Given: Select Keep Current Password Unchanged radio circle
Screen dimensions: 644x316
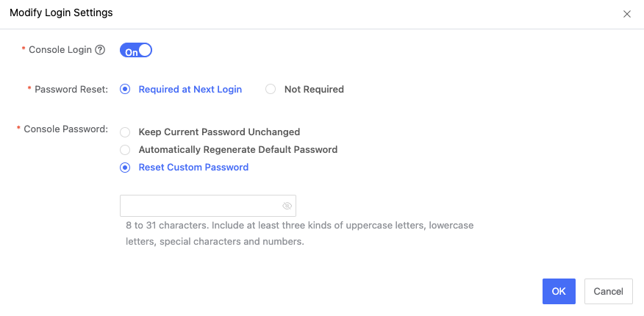Looking at the screenshot, I should (x=125, y=132).
